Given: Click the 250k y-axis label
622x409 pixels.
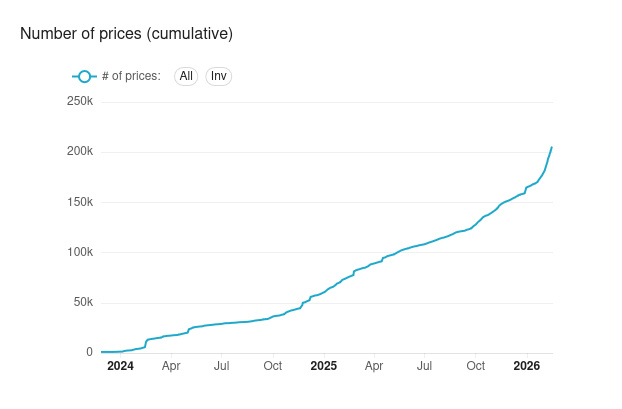Looking at the screenshot, I should [79, 102].
